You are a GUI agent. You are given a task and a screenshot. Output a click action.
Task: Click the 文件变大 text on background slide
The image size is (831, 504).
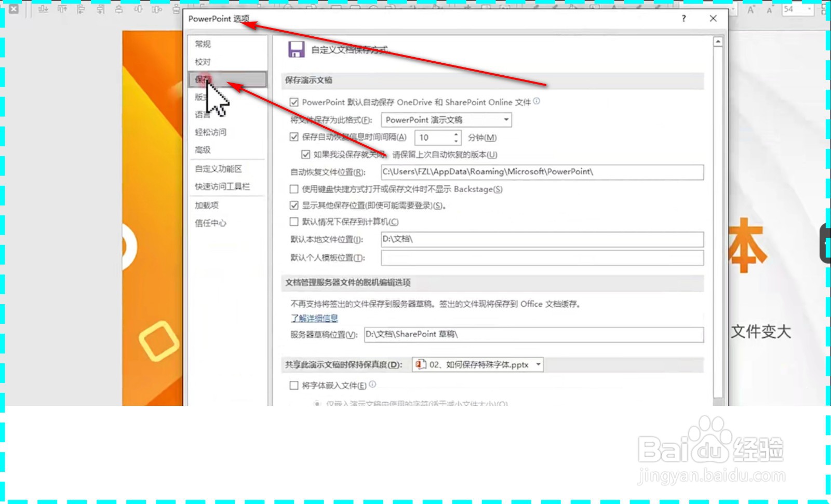point(761,331)
